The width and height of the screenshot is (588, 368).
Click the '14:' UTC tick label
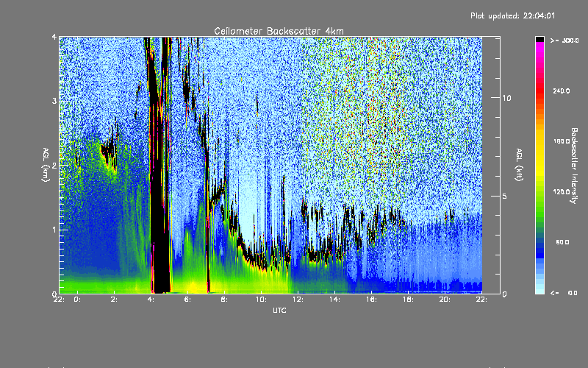point(334,300)
